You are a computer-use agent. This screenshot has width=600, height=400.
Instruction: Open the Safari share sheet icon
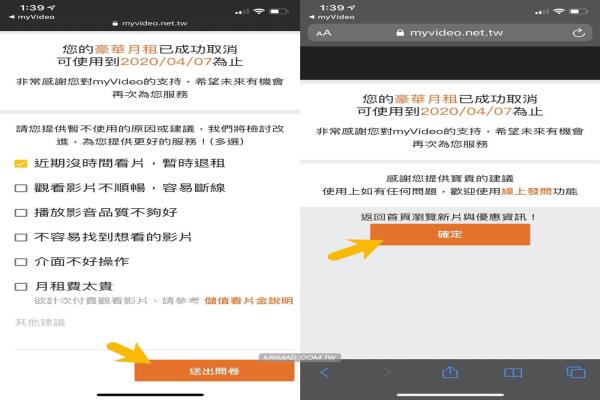pos(450,372)
